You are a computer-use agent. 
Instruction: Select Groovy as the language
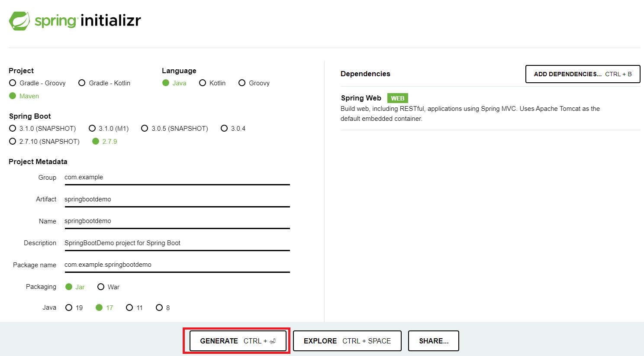pos(254,83)
